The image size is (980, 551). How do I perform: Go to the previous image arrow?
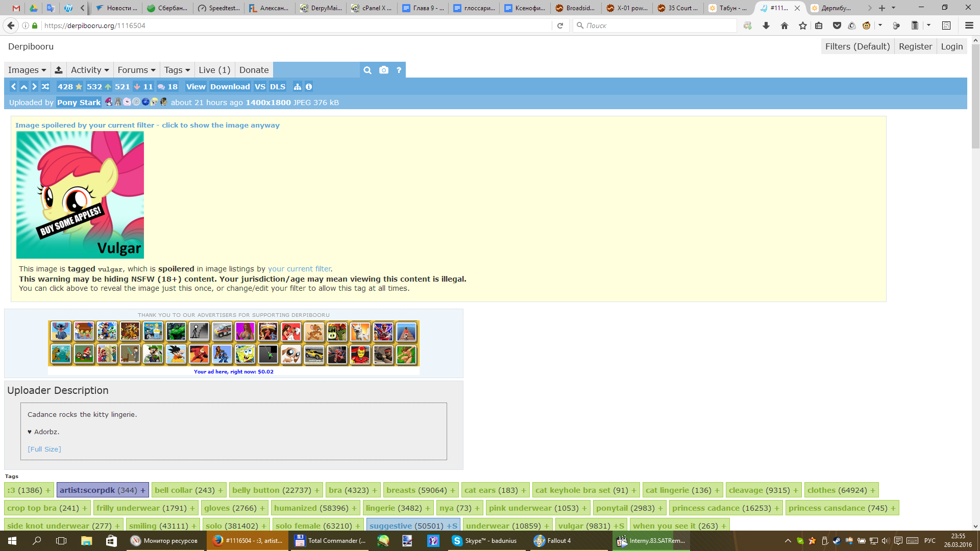tap(14, 87)
